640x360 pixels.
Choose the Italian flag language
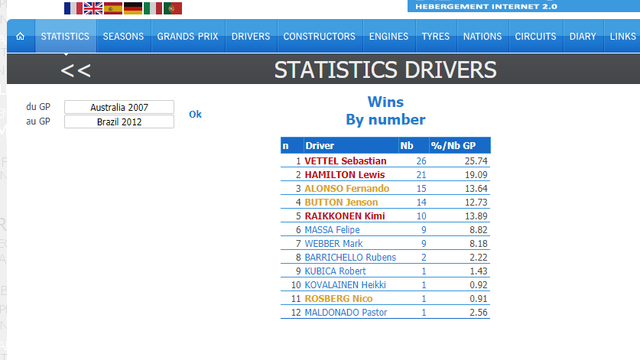(x=153, y=8)
